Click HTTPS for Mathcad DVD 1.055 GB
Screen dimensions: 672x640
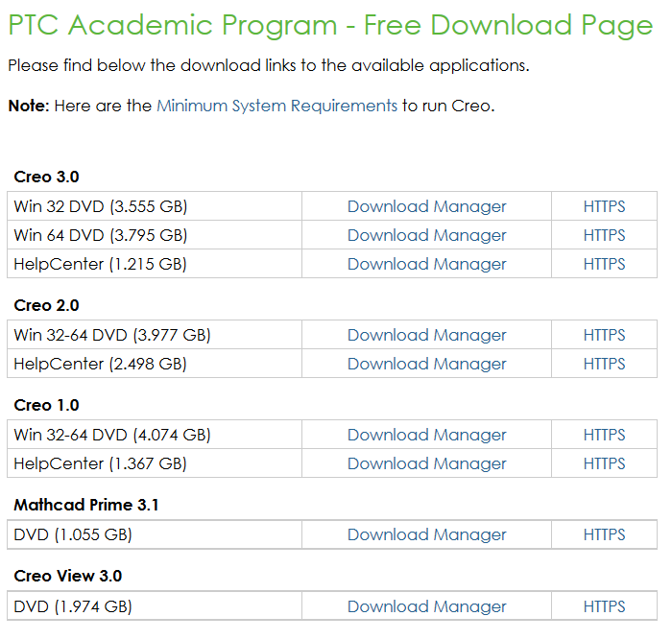(x=604, y=534)
